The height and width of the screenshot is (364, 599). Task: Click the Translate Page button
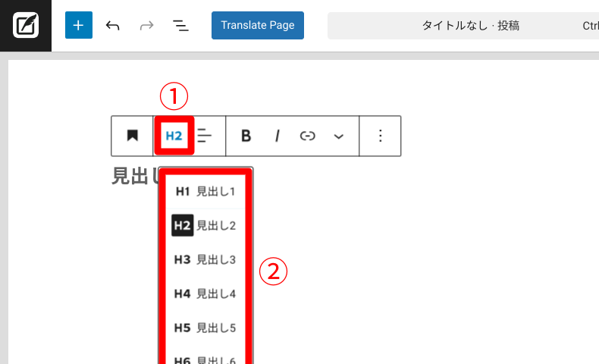[x=258, y=25]
